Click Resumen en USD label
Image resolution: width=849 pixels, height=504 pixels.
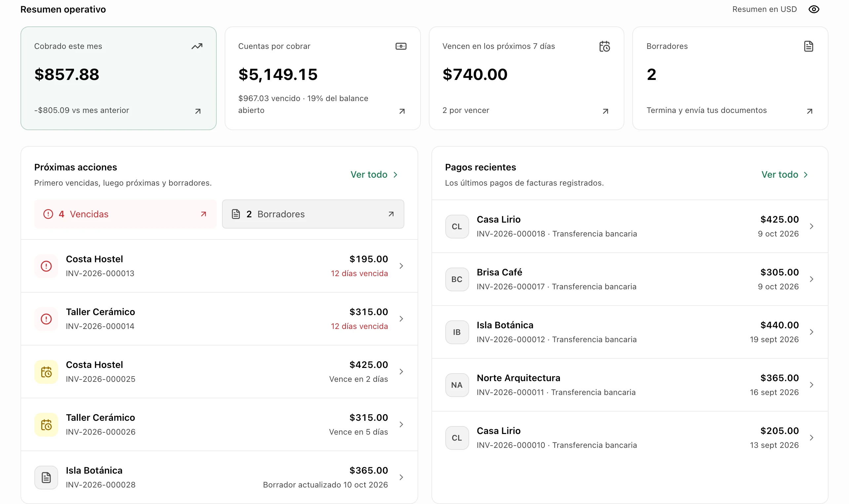pos(764,10)
